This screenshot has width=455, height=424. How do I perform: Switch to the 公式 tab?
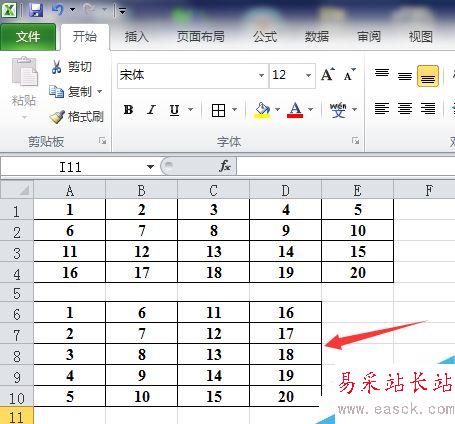point(265,37)
